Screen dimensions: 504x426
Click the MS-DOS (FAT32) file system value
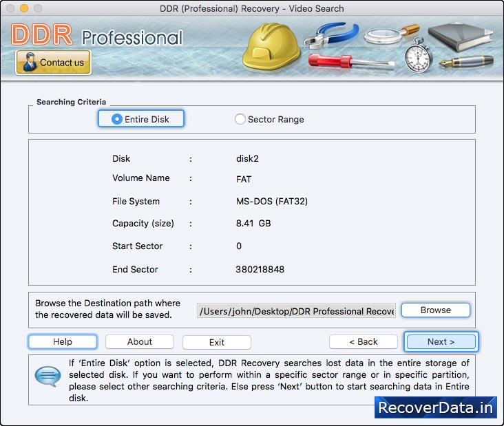[271, 202]
